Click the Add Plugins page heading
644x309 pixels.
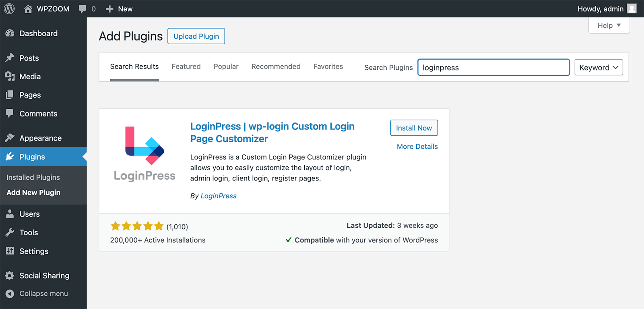pos(131,36)
